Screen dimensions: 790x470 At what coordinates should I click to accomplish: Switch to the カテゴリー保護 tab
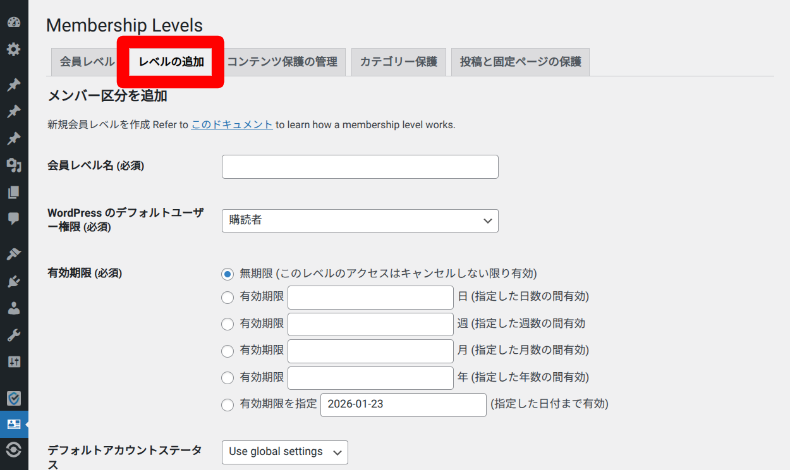399,62
